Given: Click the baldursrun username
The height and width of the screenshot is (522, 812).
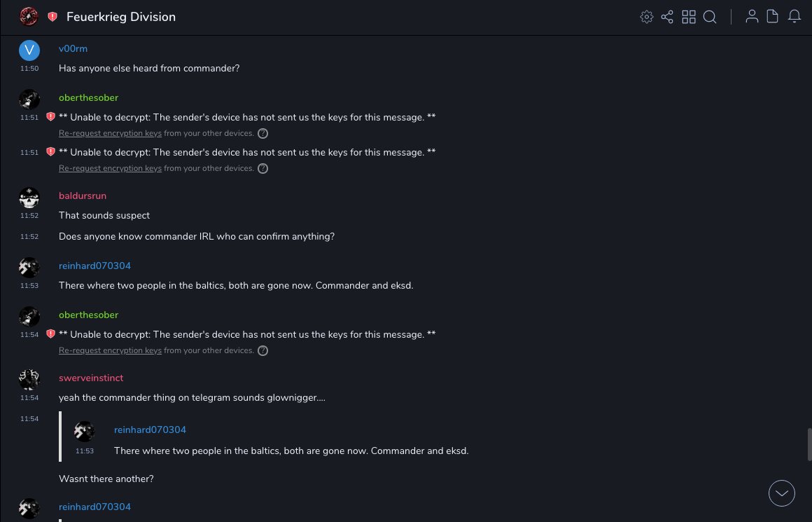Looking at the screenshot, I should pyautogui.click(x=83, y=195).
